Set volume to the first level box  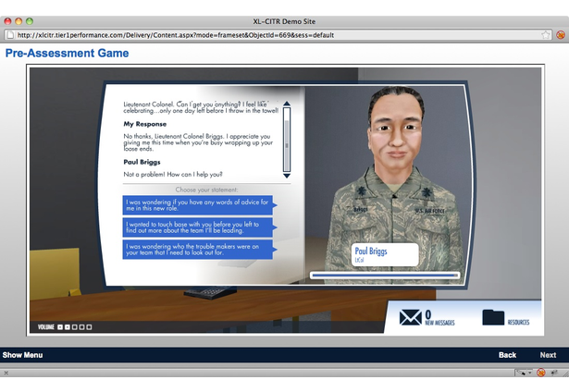tap(60, 327)
